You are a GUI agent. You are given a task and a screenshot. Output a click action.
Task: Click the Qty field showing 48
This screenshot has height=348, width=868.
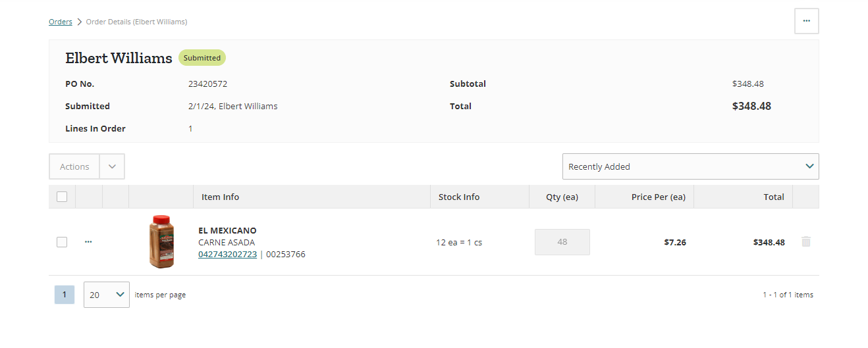click(562, 242)
